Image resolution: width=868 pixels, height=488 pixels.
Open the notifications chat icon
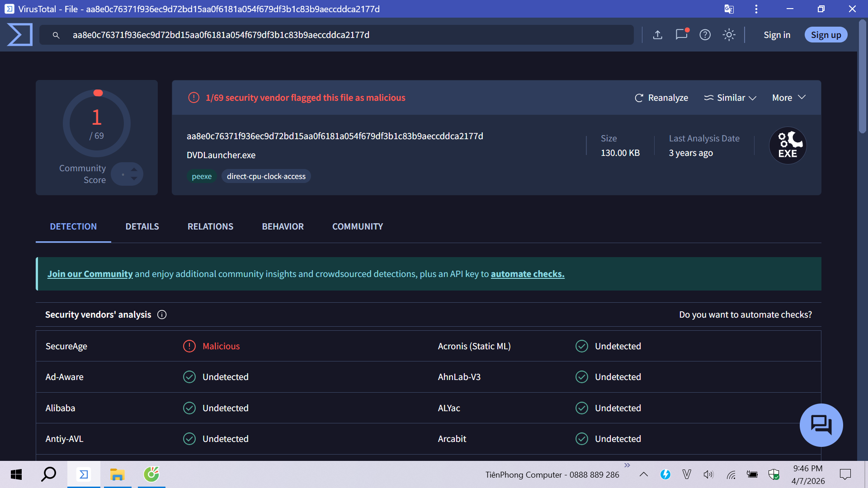682,34
